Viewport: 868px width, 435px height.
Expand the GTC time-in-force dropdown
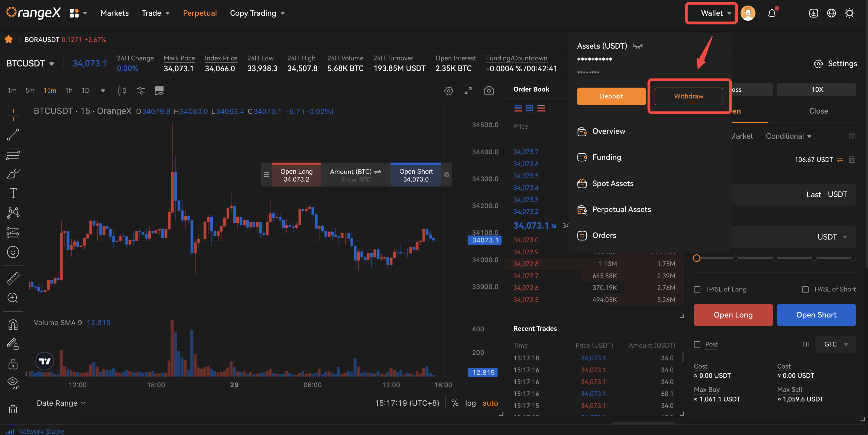coord(835,344)
